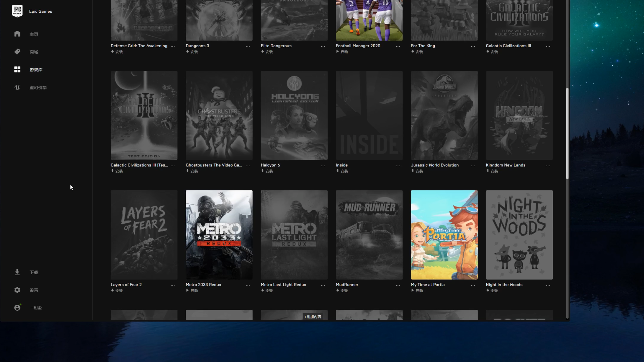This screenshot has width=644, height=362.
Task: Click the 附加内容 add-on content badge
Action: coord(313,317)
